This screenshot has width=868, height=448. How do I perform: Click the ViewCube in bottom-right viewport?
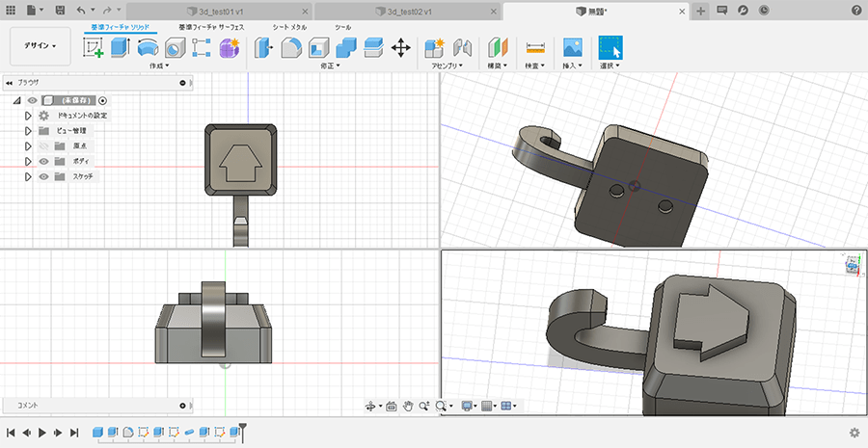(853, 266)
